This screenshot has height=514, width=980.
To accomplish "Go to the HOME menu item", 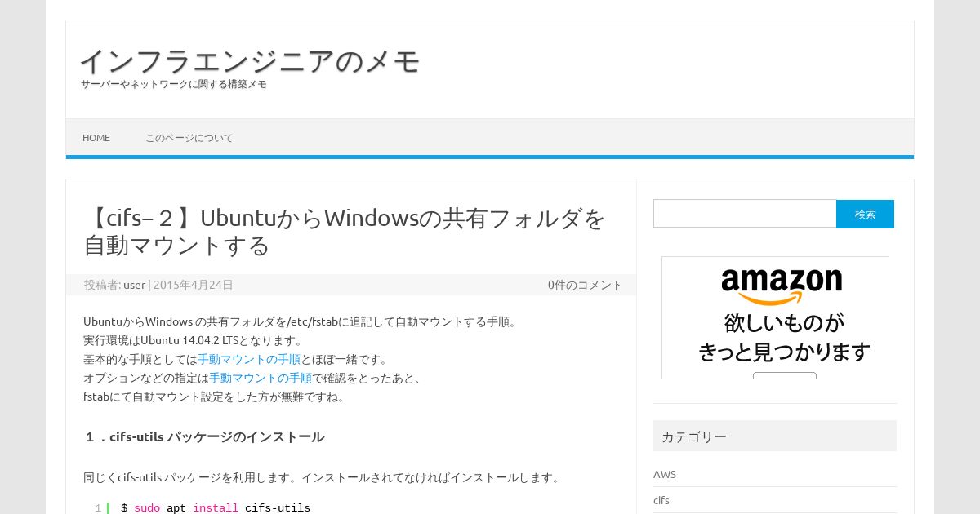I will point(96,138).
